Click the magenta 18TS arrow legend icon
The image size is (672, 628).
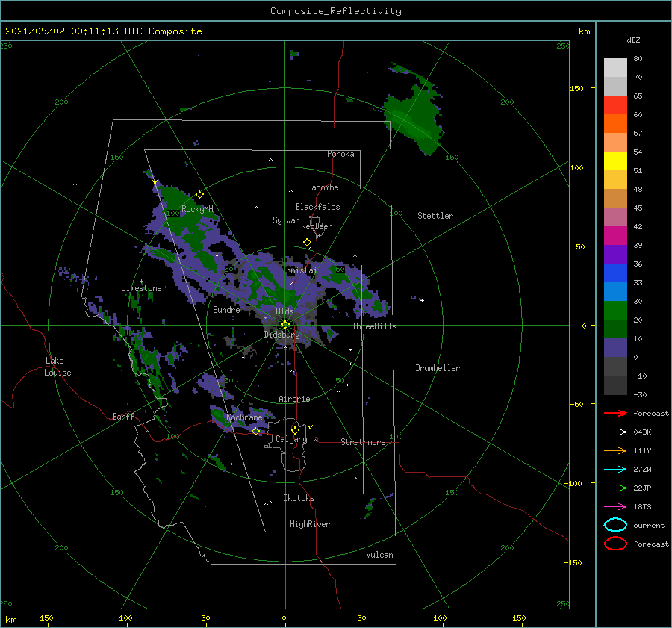[615, 507]
